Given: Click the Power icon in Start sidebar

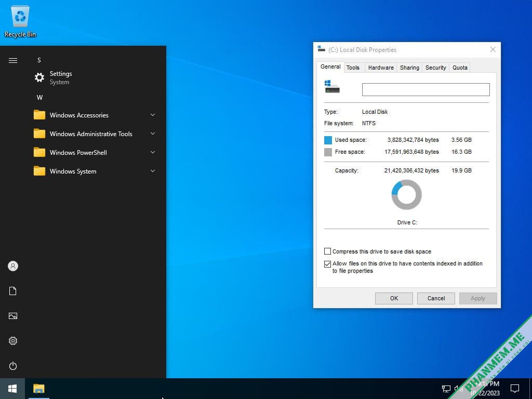Looking at the screenshot, I should (13, 366).
